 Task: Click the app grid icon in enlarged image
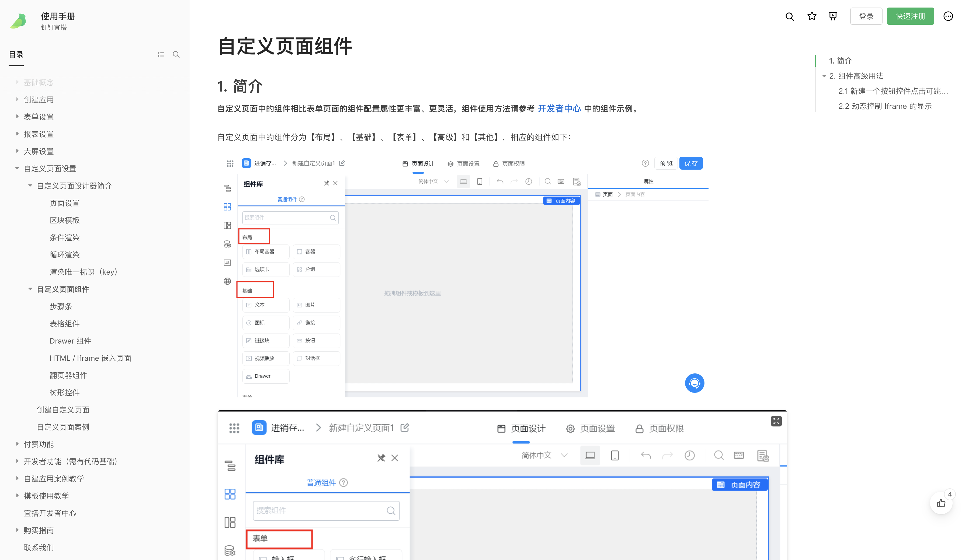pos(234,428)
